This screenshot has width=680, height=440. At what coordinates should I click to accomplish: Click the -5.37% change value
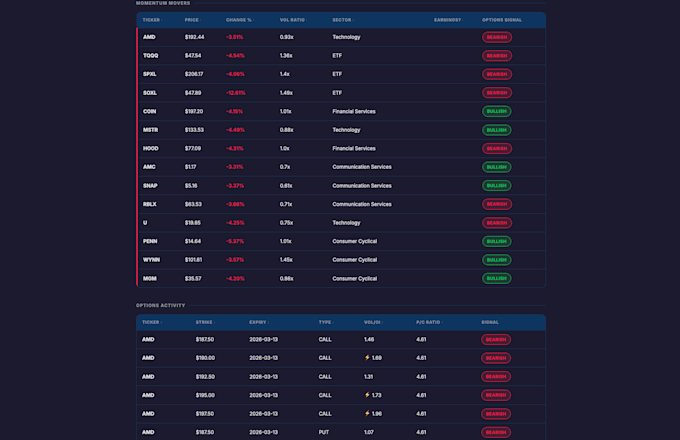coord(235,241)
